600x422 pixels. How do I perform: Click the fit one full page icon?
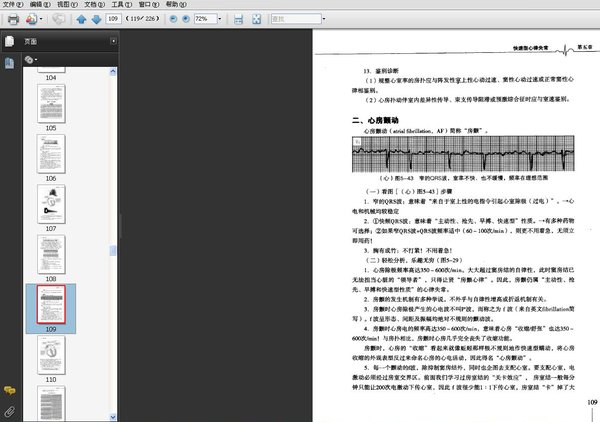coord(256,19)
